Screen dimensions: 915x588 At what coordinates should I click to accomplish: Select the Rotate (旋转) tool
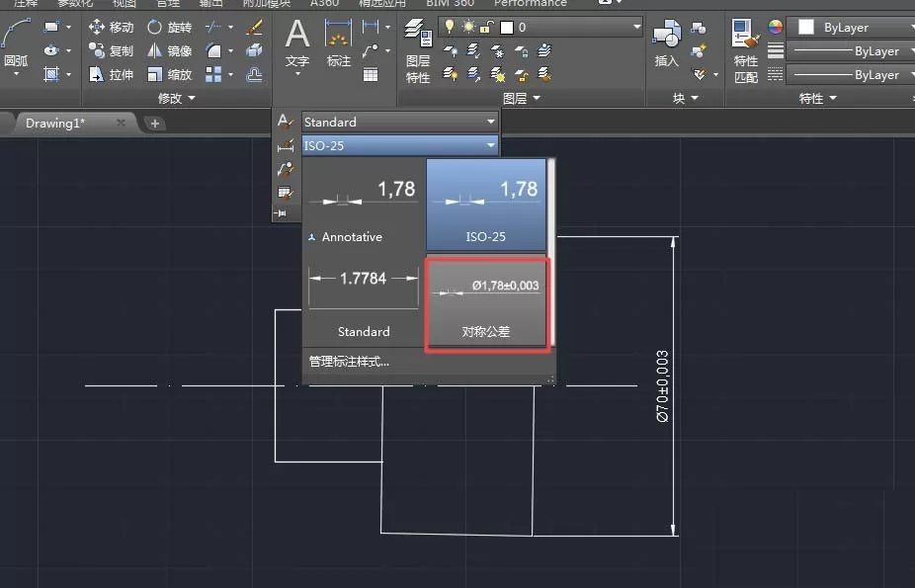click(x=169, y=27)
